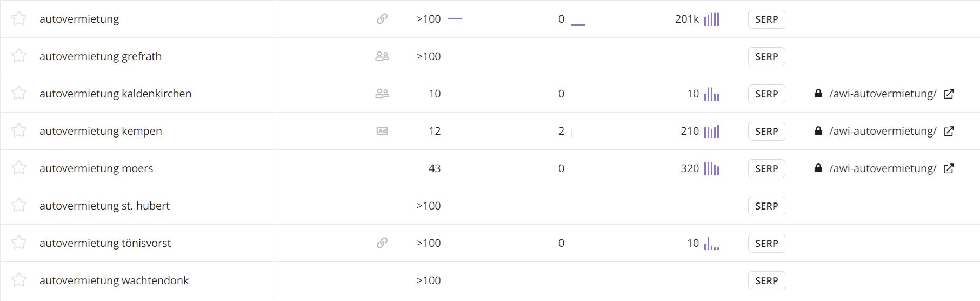The height and width of the screenshot is (301, 980).
Task: Open SERP for autovermietung grefrath
Action: pos(766,56)
